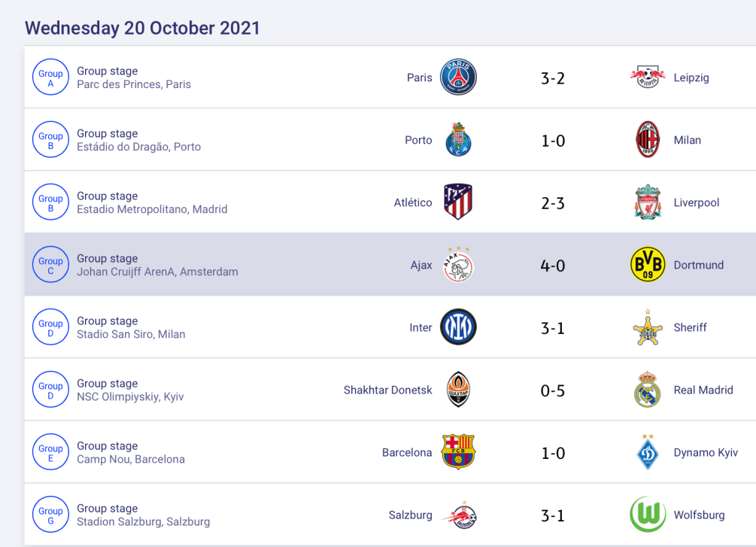Screen dimensions: 756x547
Task: Click the Paris Saint-Germain club crest
Action: pos(458,77)
